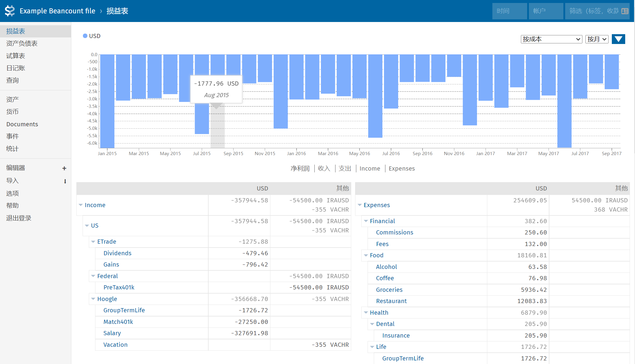Open 日记账 in the sidebar
Viewport: 635px width, 364px height.
35,68
